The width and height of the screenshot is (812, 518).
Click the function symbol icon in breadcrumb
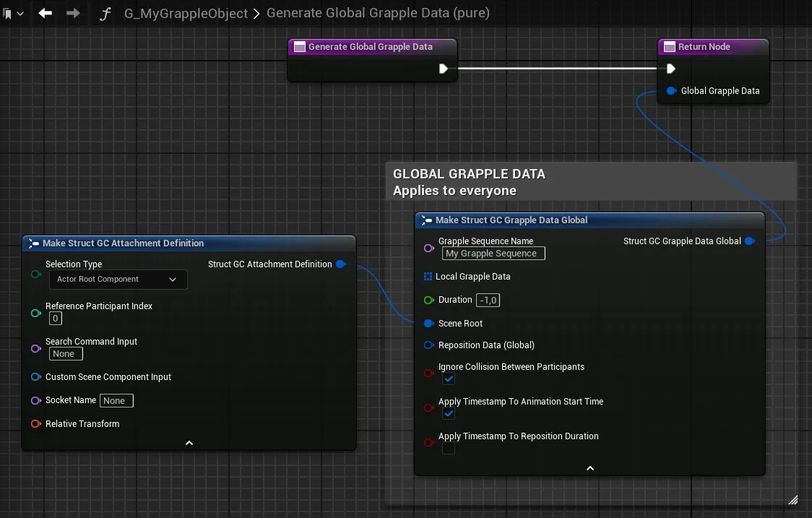tap(105, 14)
